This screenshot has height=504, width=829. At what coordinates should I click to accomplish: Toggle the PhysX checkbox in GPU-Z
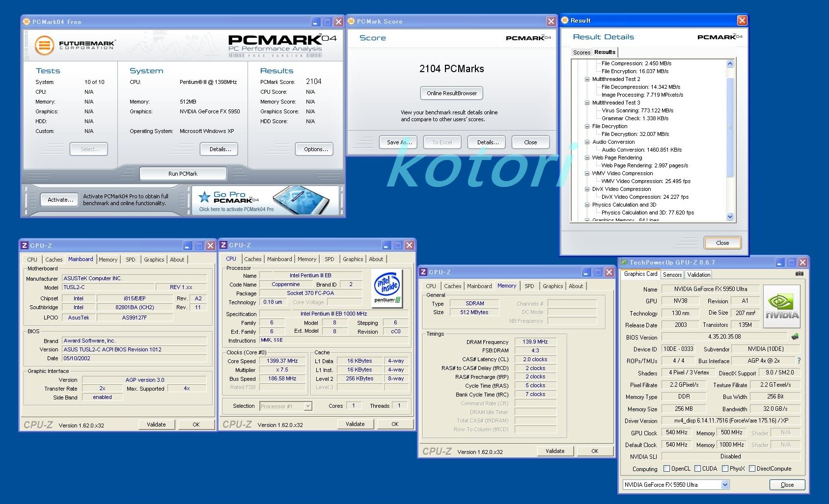pos(725,469)
